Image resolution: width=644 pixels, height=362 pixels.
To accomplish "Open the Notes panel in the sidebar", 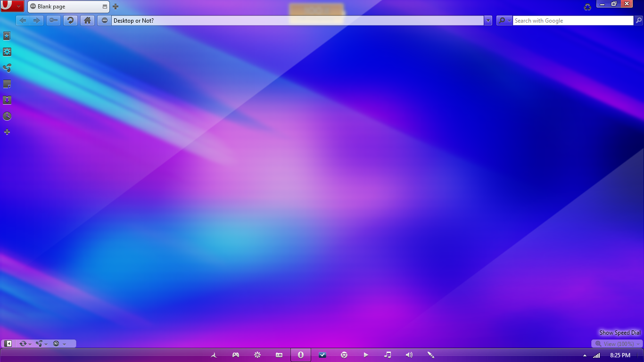I will (7, 84).
